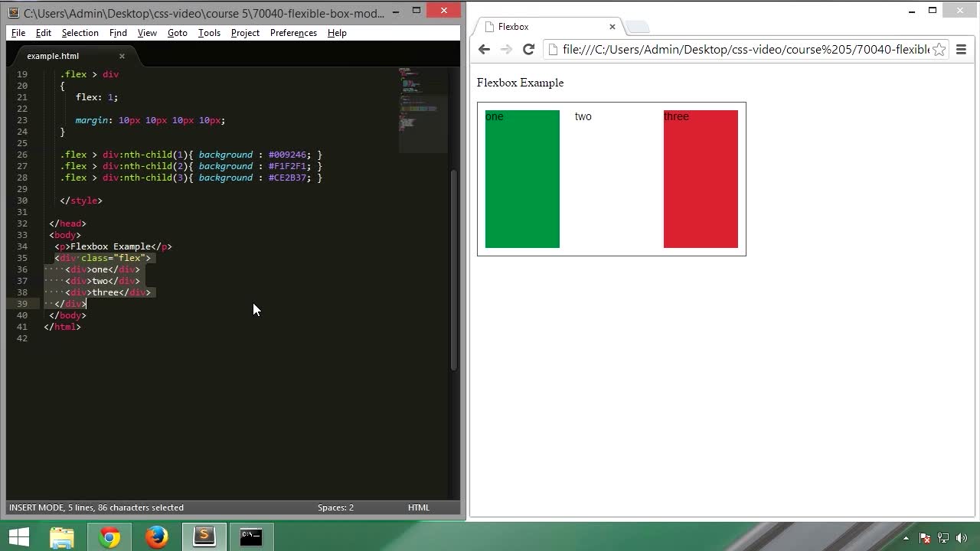Click the editor vertical scrollbar

pos(453,268)
